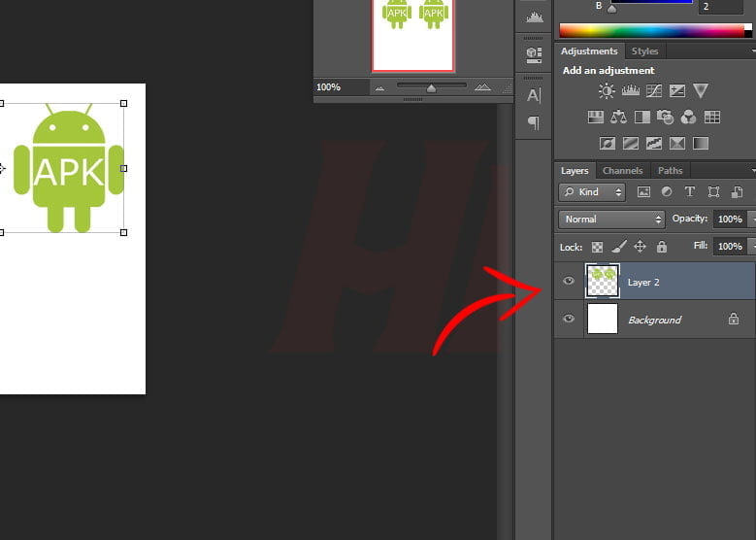This screenshot has height=540, width=756.
Task: Add a Curves adjustment
Action: [x=654, y=90]
